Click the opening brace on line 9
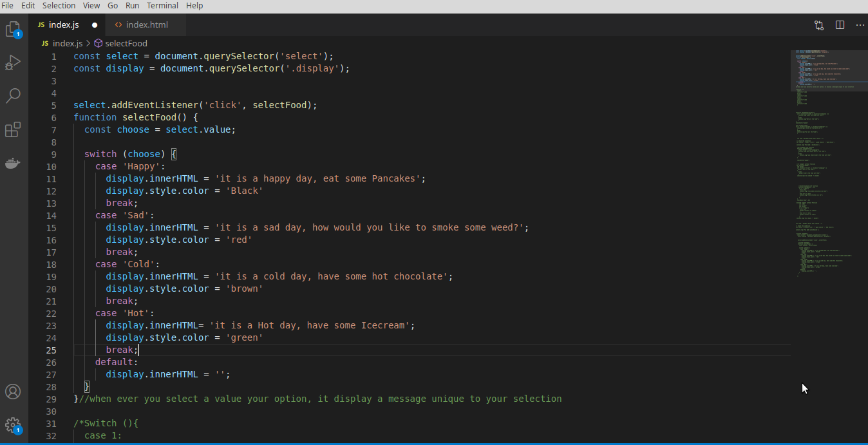Screen dimensions: 868x445 (174, 154)
